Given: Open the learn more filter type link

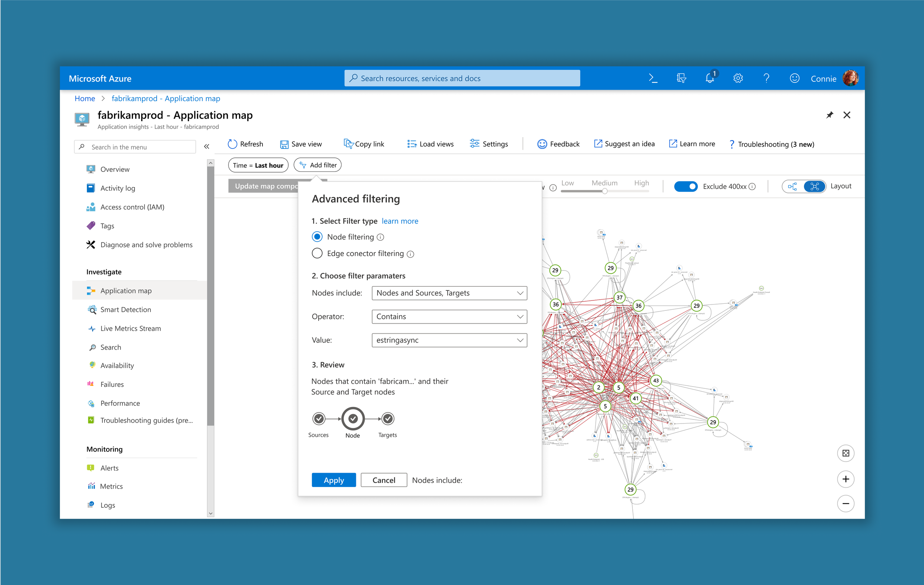Looking at the screenshot, I should pos(400,221).
